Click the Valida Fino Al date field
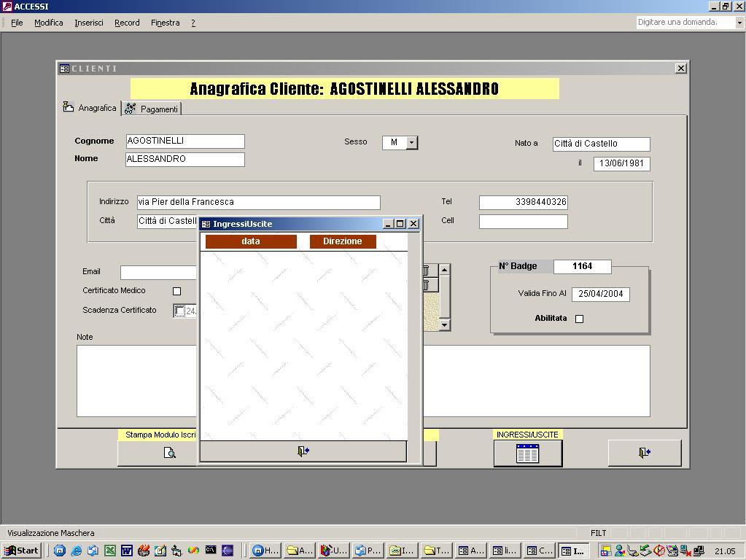The image size is (746, 560). [600, 294]
